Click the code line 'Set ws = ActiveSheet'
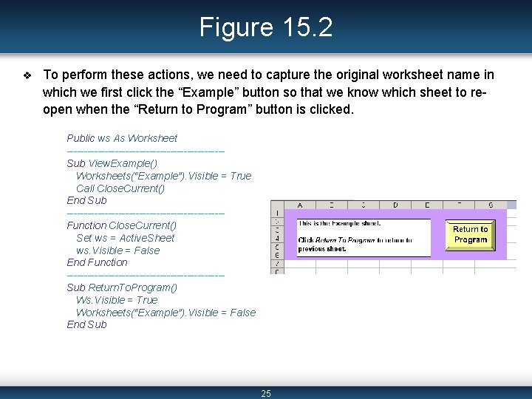The width and height of the screenshot is (532, 399). point(125,238)
